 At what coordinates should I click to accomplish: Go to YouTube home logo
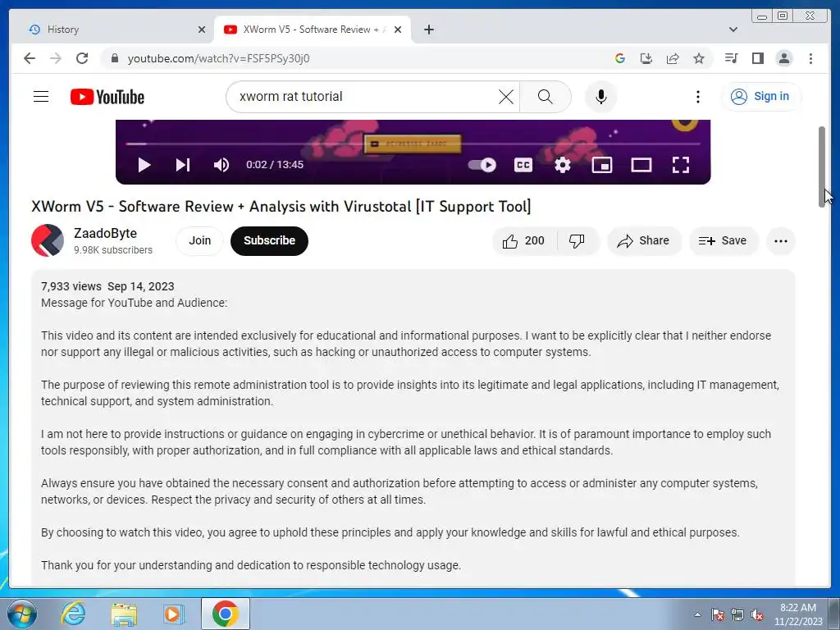pos(107,97)
